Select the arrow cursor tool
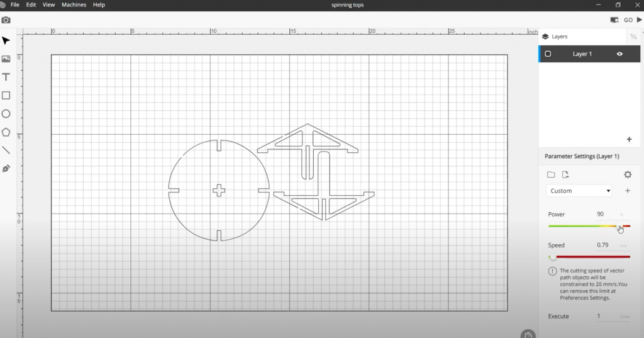This screenshot has height=338, width=644. 6,41
